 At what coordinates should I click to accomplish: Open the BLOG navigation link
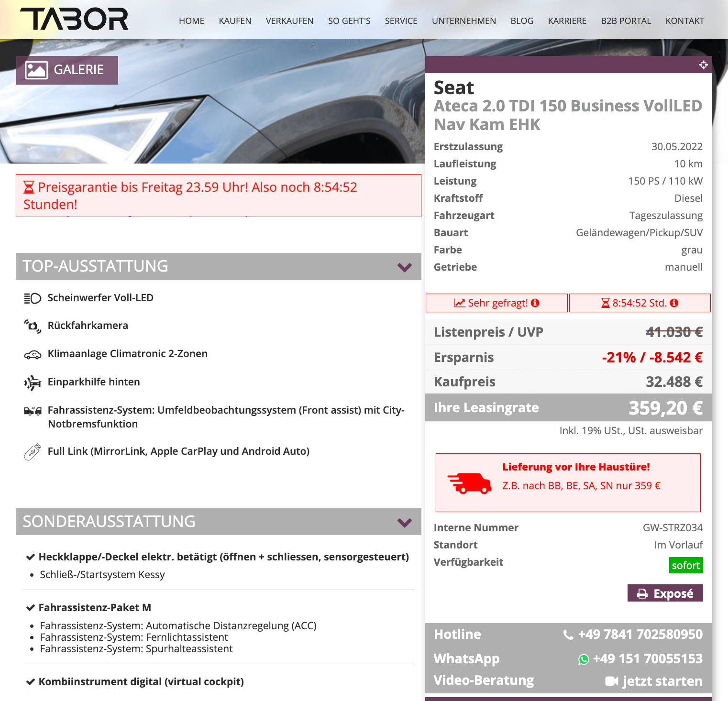[522, 21]
